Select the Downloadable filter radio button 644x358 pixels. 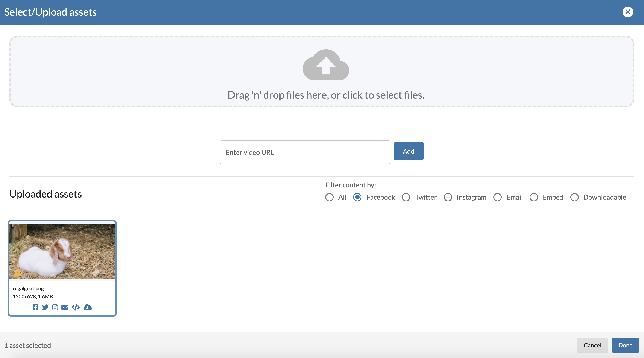click(574, 197)
